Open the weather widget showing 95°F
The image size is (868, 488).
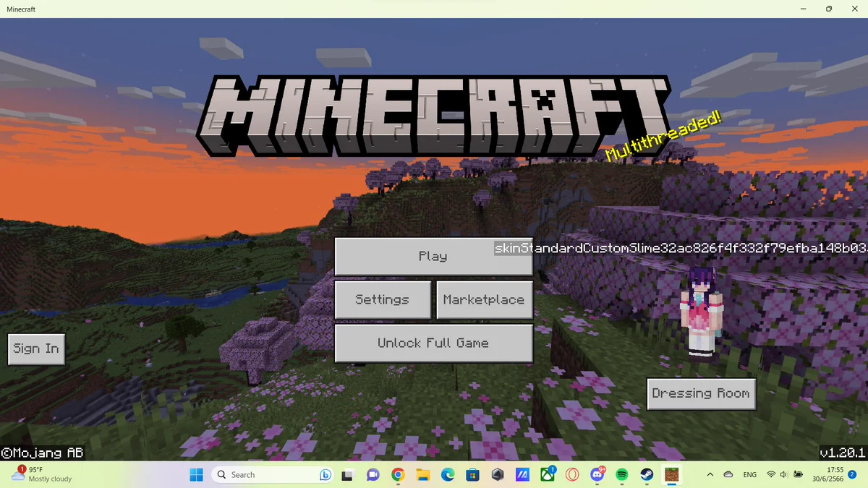coord(42,474)
